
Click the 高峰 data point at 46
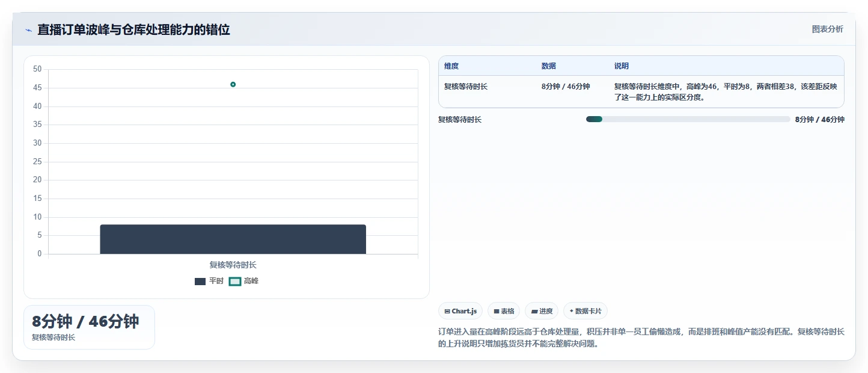pos(233,84)
